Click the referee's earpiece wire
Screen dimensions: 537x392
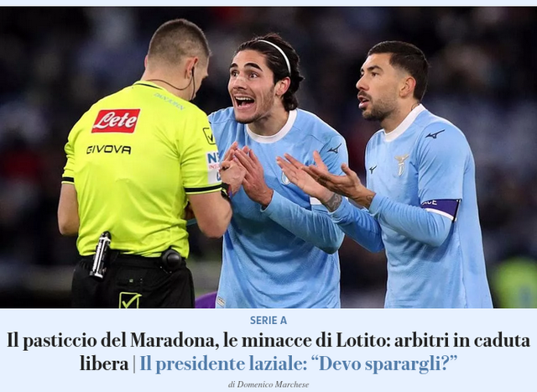(175, 84)
